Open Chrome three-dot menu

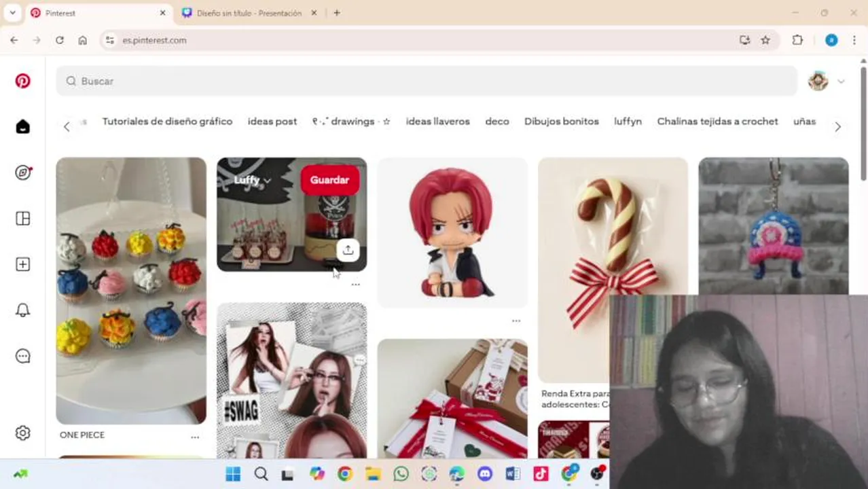tap(854, 40)
